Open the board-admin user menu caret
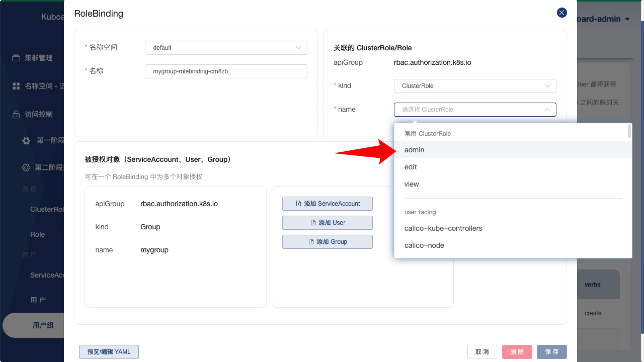 [627, 19]
